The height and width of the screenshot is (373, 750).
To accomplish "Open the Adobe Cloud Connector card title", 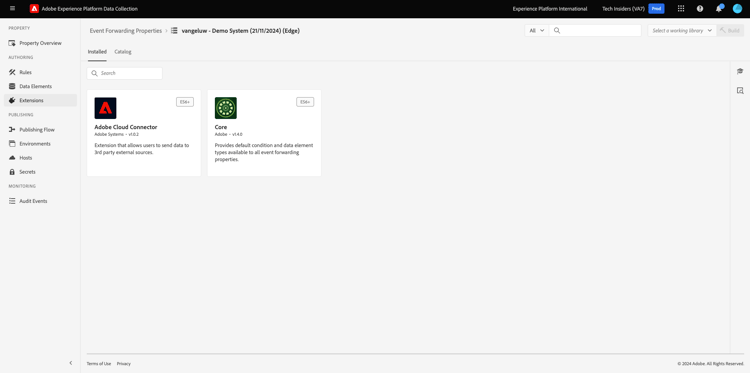I will pyautogui.click(x=126, y=127).
